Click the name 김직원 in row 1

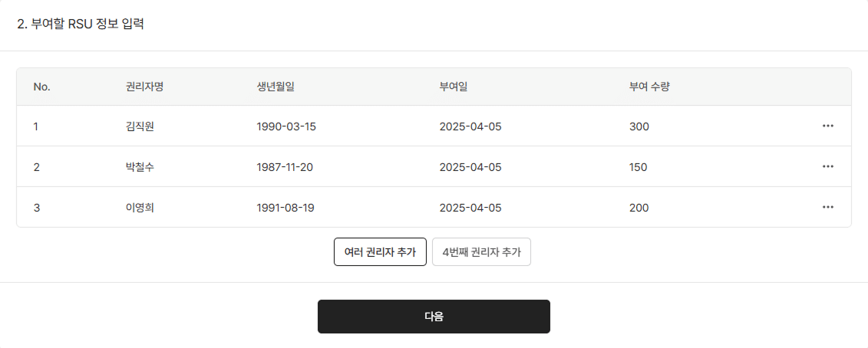pos(140,126)
